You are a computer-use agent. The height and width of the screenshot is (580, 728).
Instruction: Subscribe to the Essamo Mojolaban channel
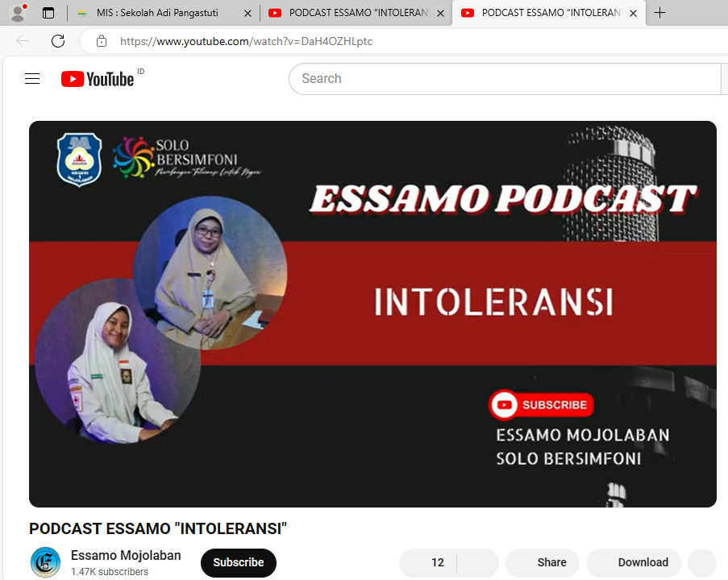[238, 562]
